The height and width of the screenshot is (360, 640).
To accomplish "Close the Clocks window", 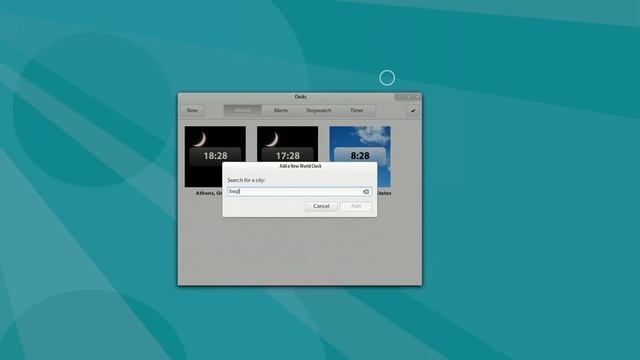I will click(416, 97).
